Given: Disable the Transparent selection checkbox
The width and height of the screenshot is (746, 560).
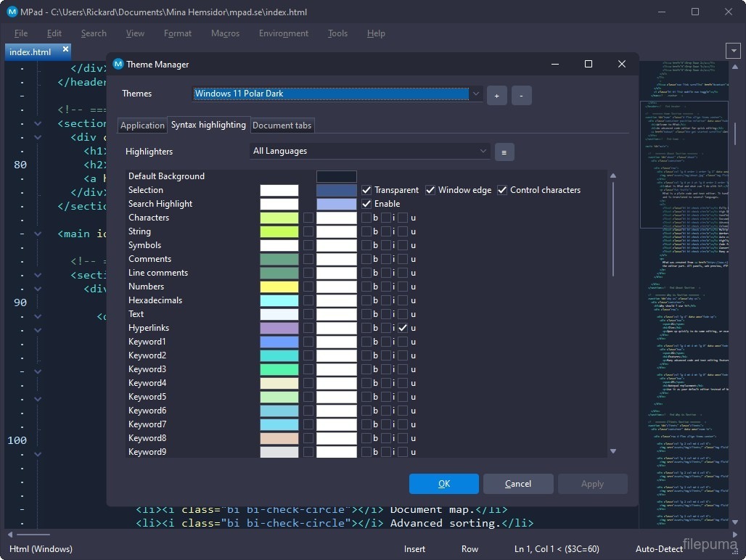Looking at the screenshot, I should coord(366,190).
